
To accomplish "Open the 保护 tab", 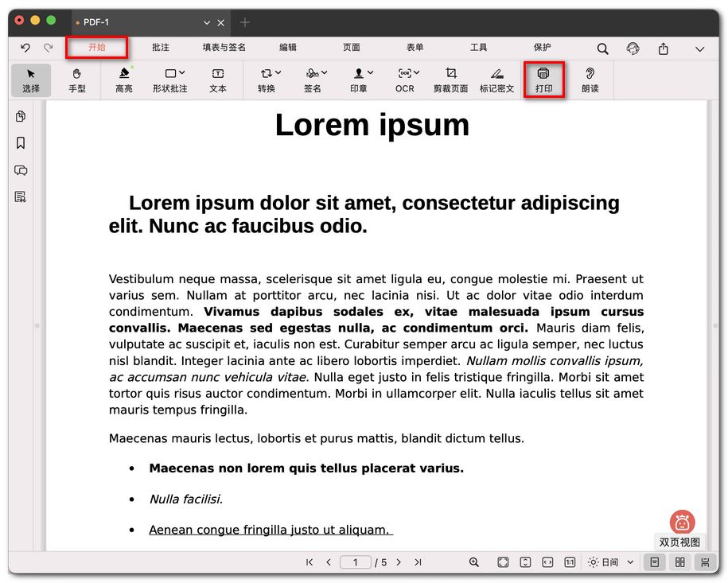I will [543, 48].
